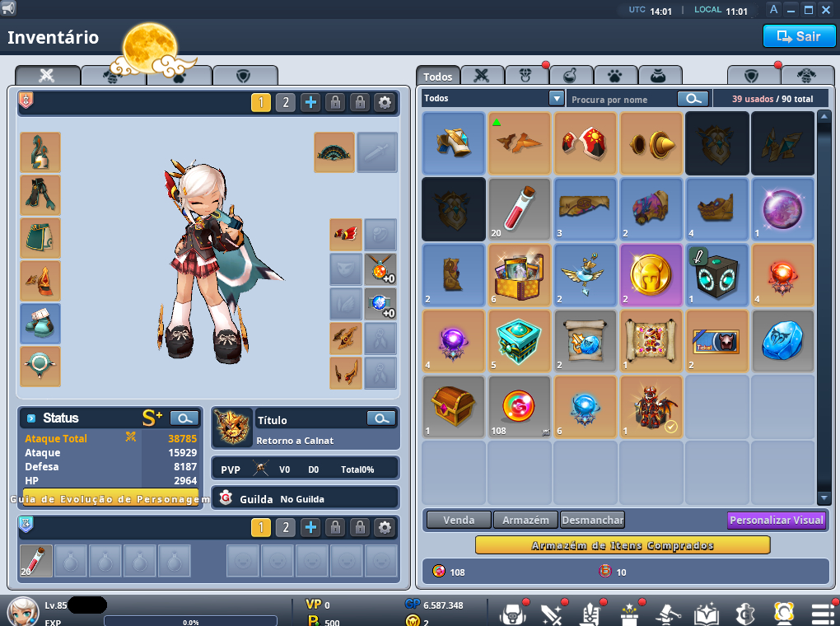
Task: Select the black cube box item
Action: coord(716,275)
